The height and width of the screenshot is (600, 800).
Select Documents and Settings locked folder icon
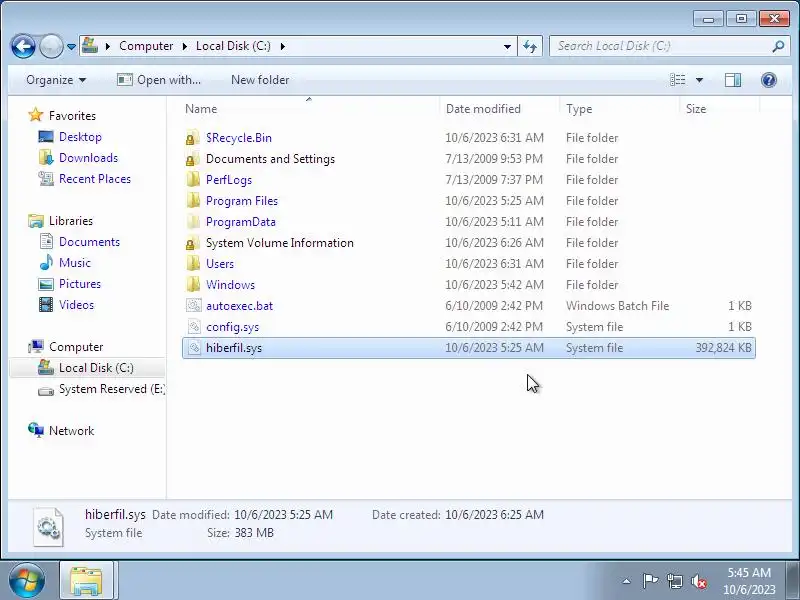pyautogui.click(x=192, y=159)
